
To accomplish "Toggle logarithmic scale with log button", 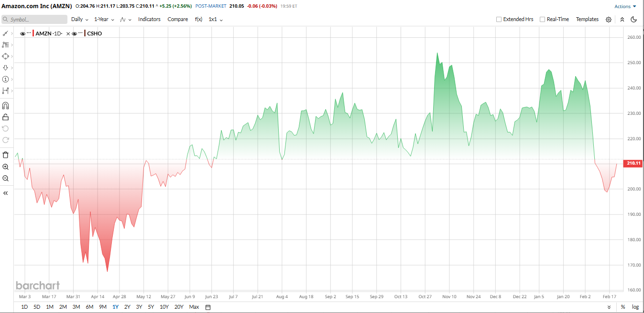I will click(x=635, y=307).
